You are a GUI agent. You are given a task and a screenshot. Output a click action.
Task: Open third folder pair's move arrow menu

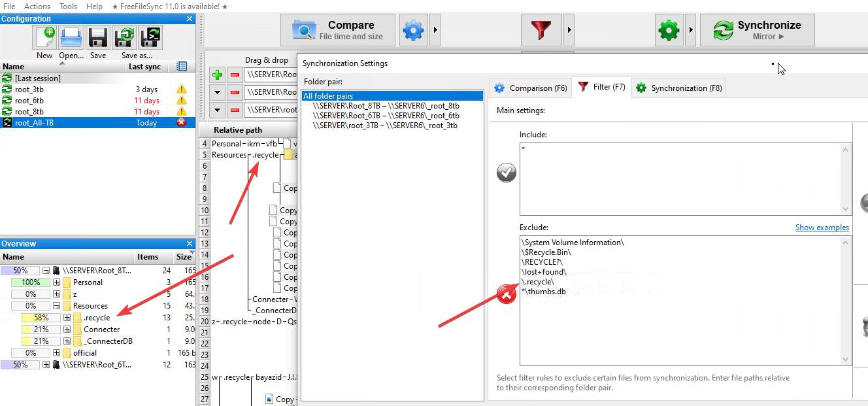[x=217, y=110]
